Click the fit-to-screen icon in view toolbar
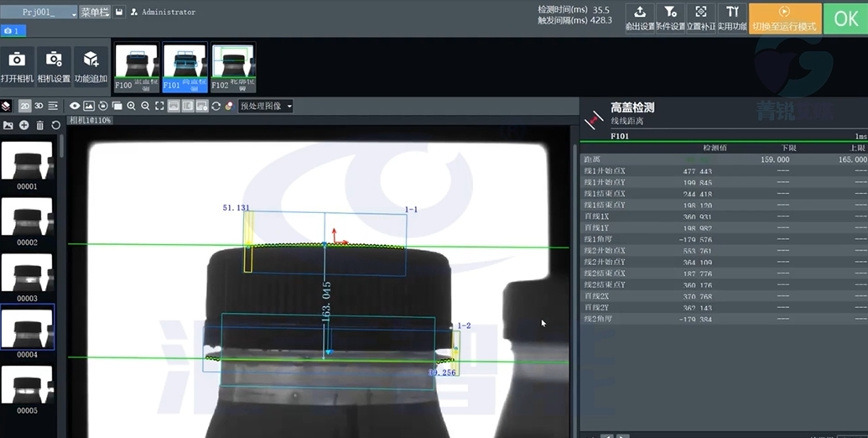 (x=159, y=107)
